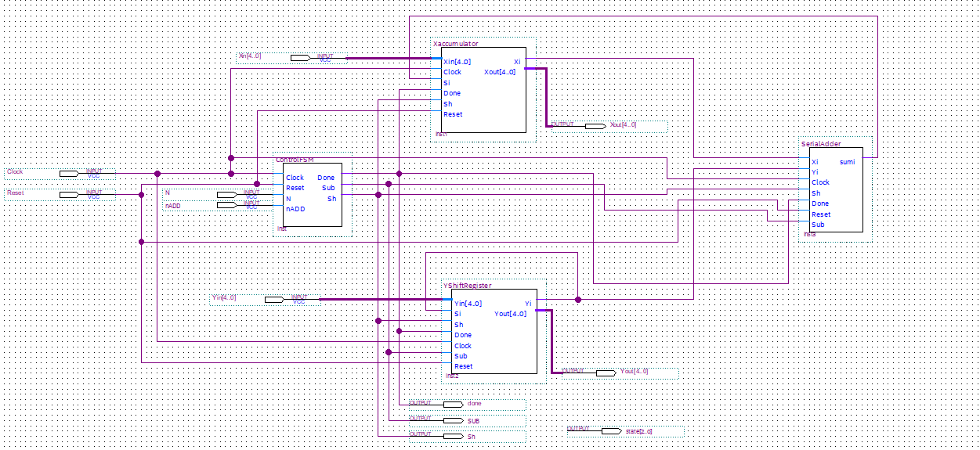980x450 pixels.
Task: Select the state[2..0] output pin symbol
Action: tap(611, 431)
